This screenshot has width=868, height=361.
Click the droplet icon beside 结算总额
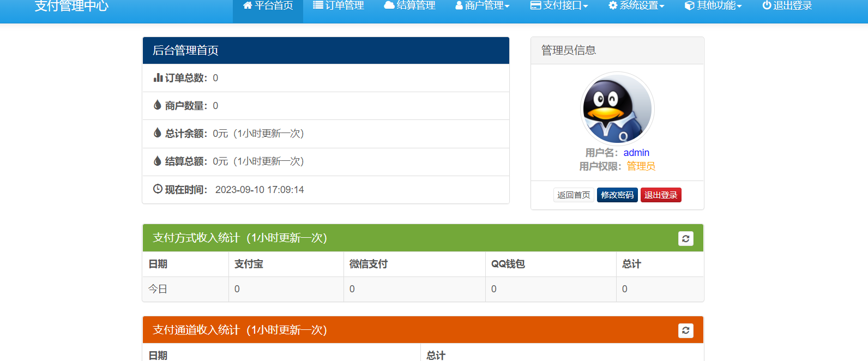(158, 161)
